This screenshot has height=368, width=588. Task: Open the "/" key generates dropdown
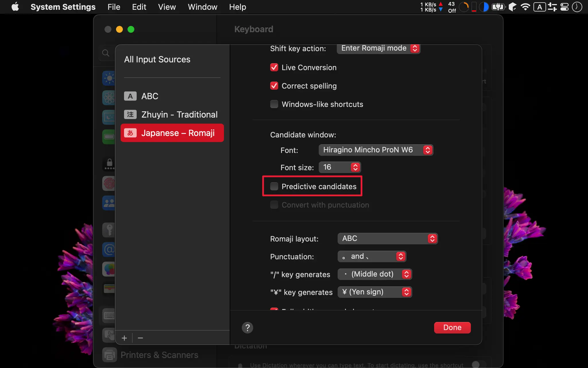click(x=375, y=274)
